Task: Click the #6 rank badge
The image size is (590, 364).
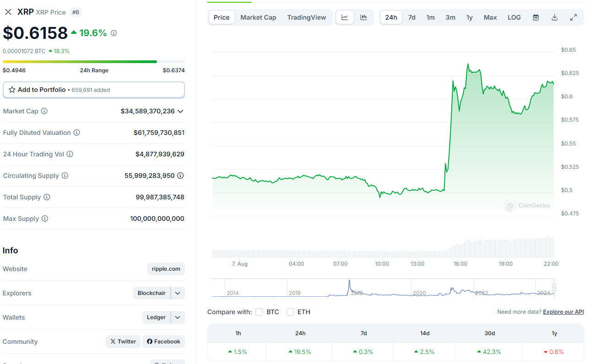Action: [x=76, y=12]
